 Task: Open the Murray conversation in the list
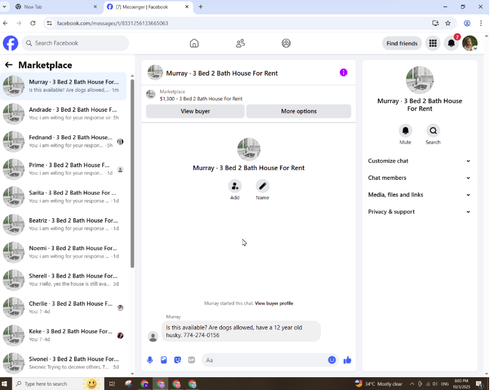click(x=64, y=86)
